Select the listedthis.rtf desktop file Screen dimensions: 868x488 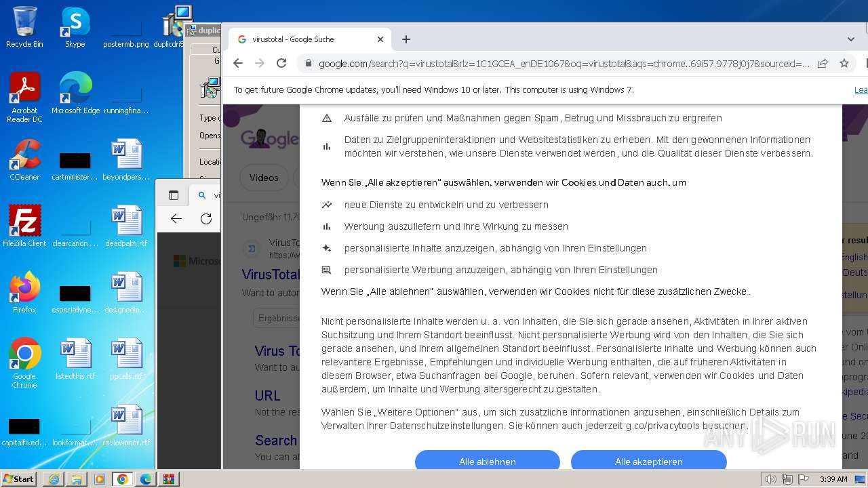pyautogui.click(x=75, y=359)
